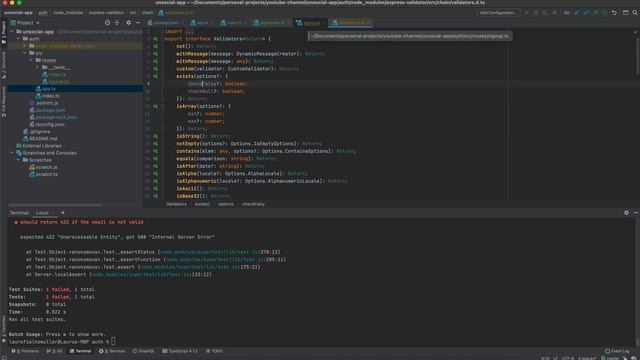This screenshot has width=640, height=360.
Task: Open Services tool window in bottom bar
Action: coord(113,351)
